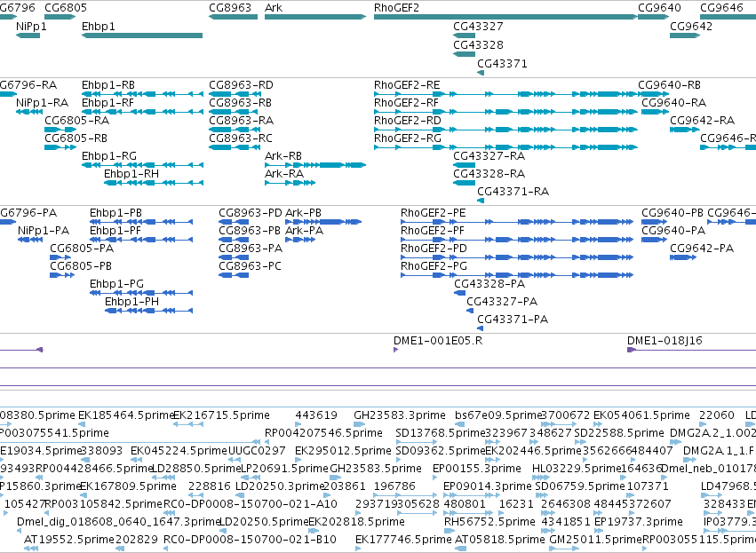Click the CG9642 gene label
Viewport: 756px width, 553px height.
[x=691, y=26]
